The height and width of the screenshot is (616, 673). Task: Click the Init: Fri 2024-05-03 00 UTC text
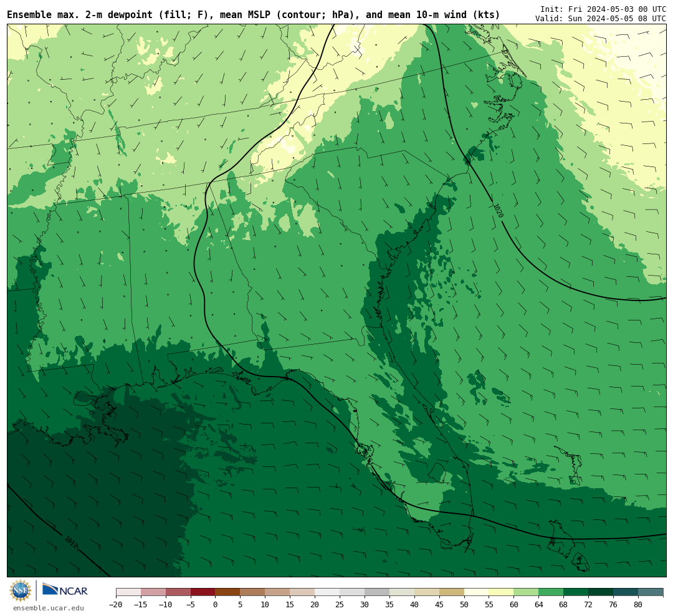coord(603,9)
